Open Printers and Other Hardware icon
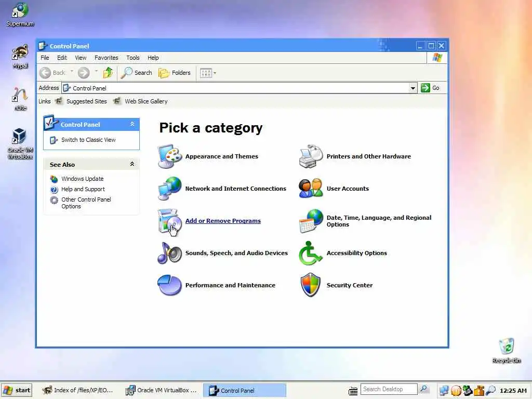The width and height of the screenshot is (532, 399). (x=311, y=156)
